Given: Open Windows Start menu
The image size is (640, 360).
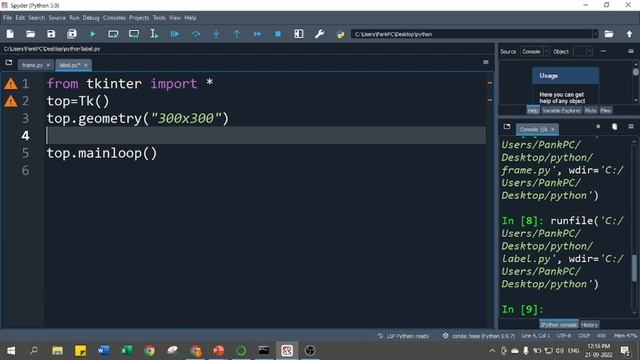Looking at the screenshot, I should pos(11,351).
